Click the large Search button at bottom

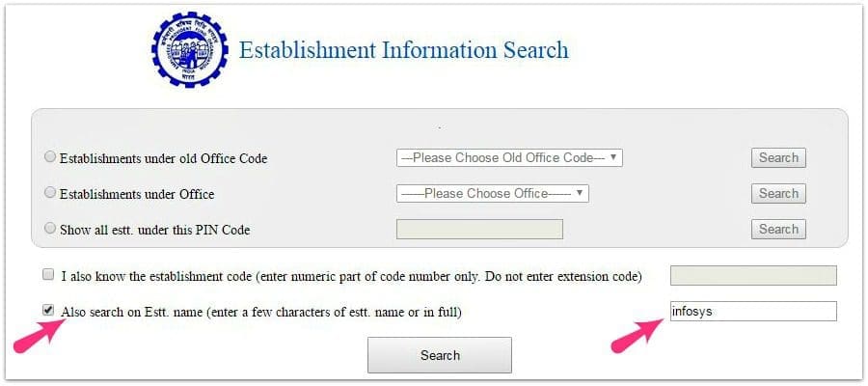440,355
